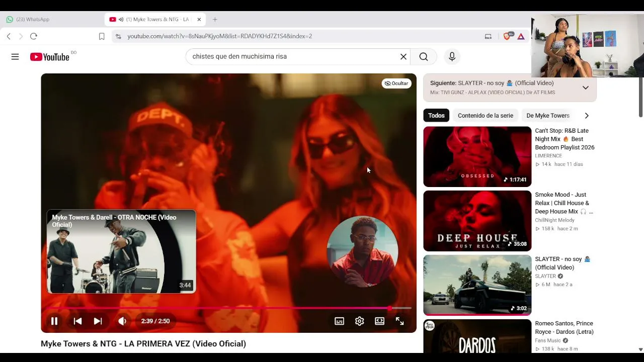Open 'SLAYTER - no soy (Official Video)' title
Viewport: 644px width, 362px height.
click(562, 263)
